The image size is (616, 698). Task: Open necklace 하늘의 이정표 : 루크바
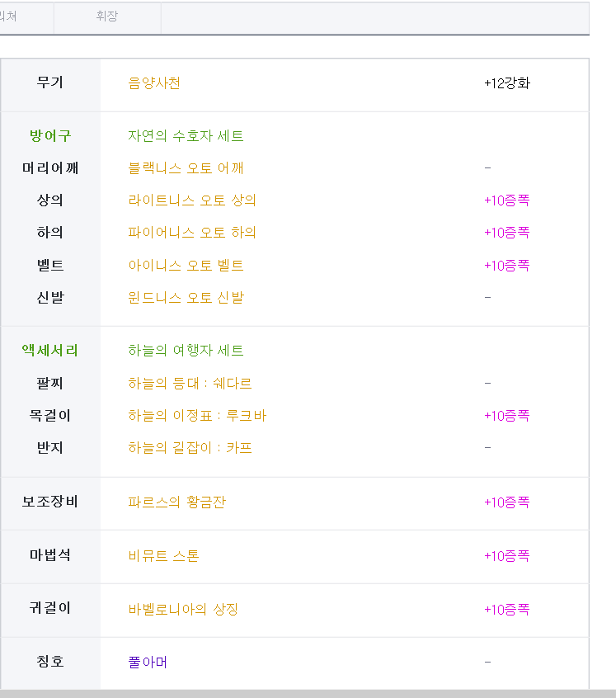197,416
